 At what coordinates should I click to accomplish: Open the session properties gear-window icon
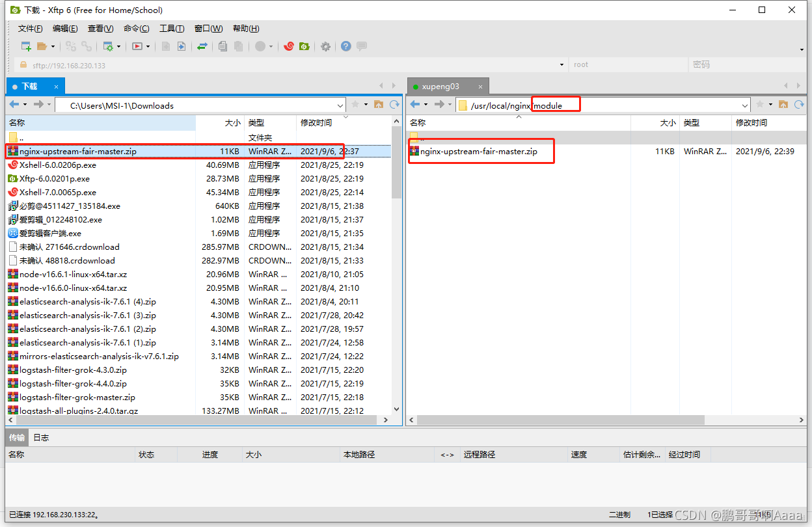click(x=108, y=46)
